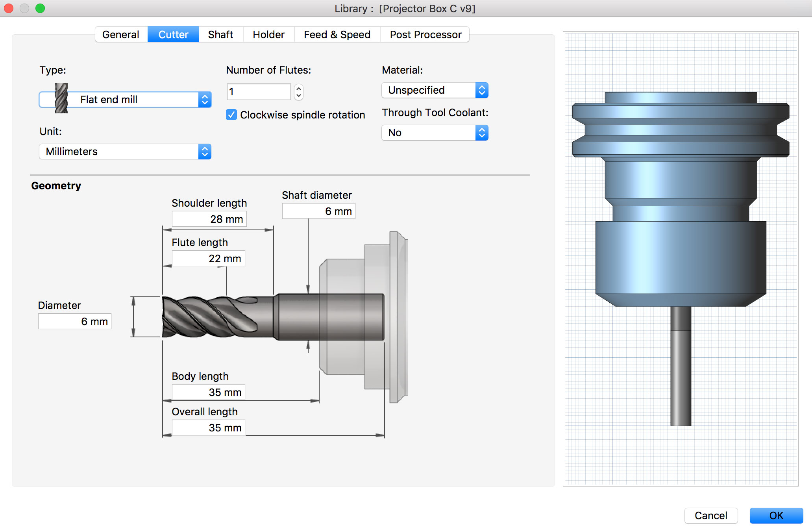Open the Shaft tab
This screenshot has width=812, height=531.
[220, 34]
